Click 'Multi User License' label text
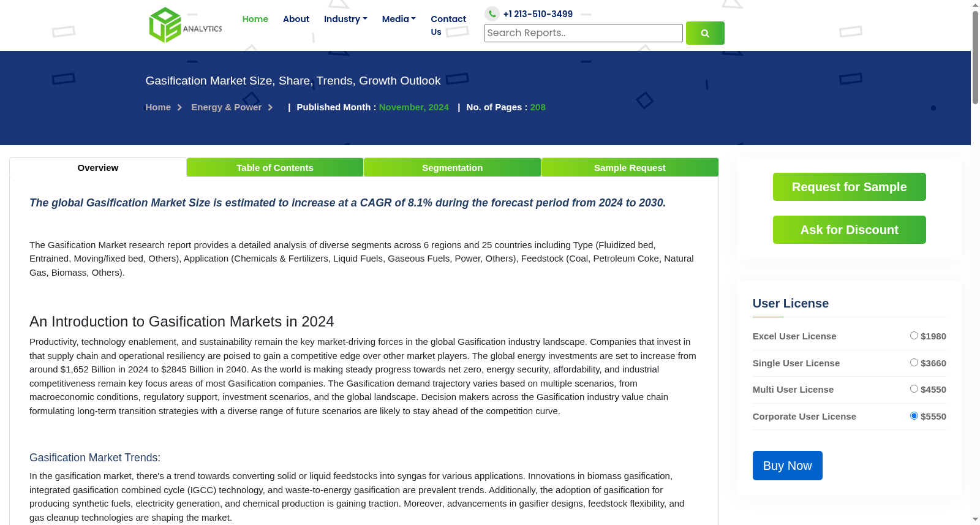 (793, 390)
